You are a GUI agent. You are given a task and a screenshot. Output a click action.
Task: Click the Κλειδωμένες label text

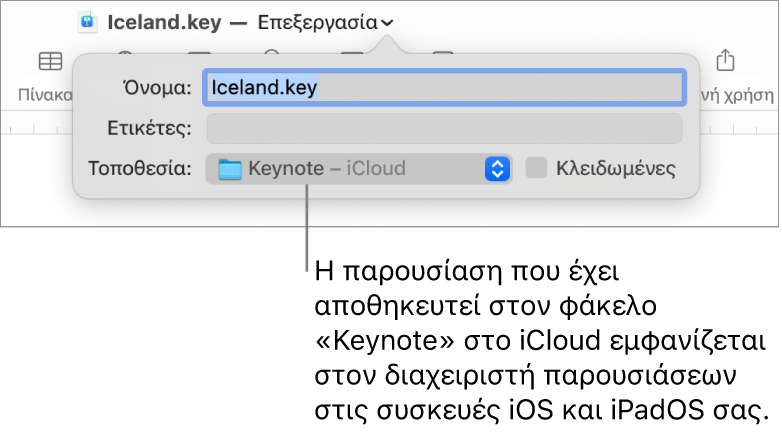coord(616,169)
